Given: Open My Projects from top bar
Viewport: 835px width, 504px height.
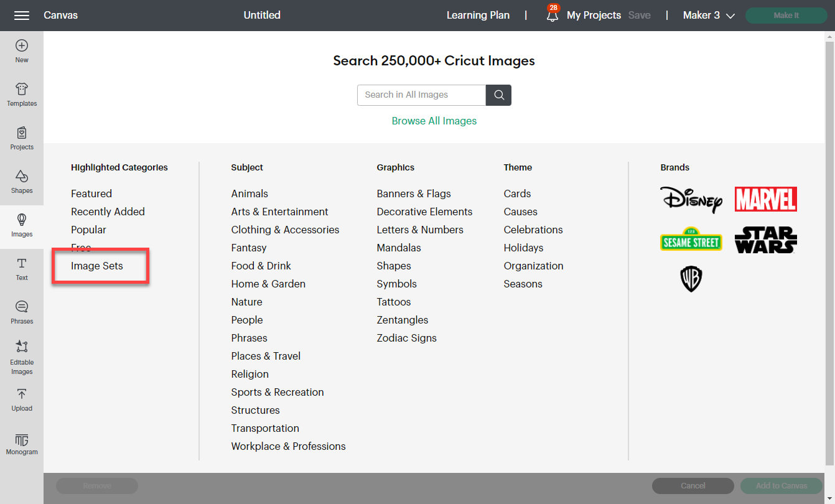Looking at the screenshot, I should click(x=594, y=16).
